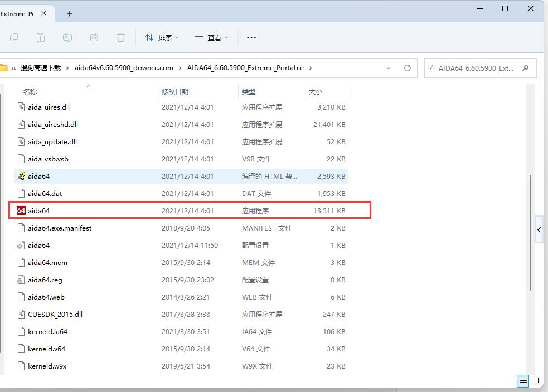The height and width of the screenshot is (392, 548).
Task: Sort files by 修改日期 column header
Action: (175, 91)
